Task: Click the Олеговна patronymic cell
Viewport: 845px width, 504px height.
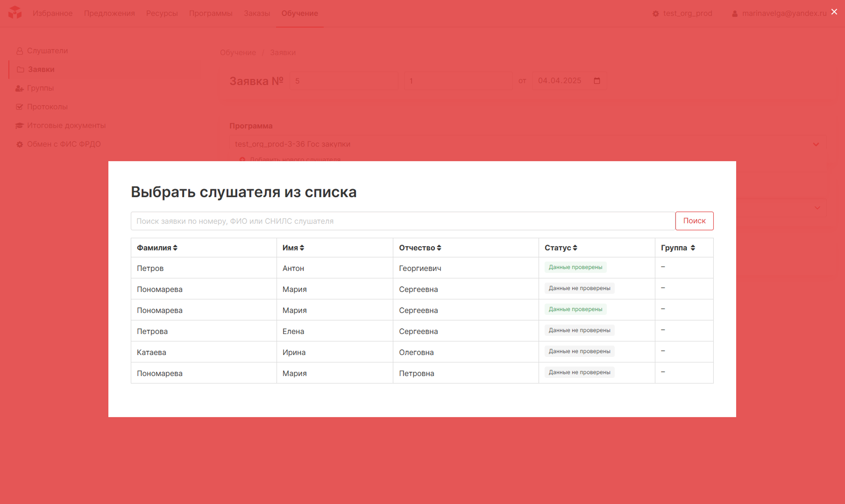Action: [466, 352]
